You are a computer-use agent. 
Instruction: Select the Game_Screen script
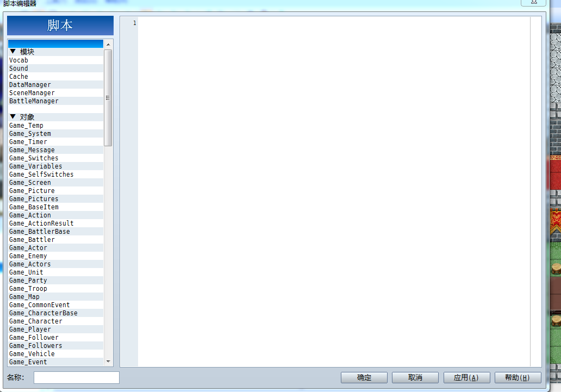click(x=55, y=183)
